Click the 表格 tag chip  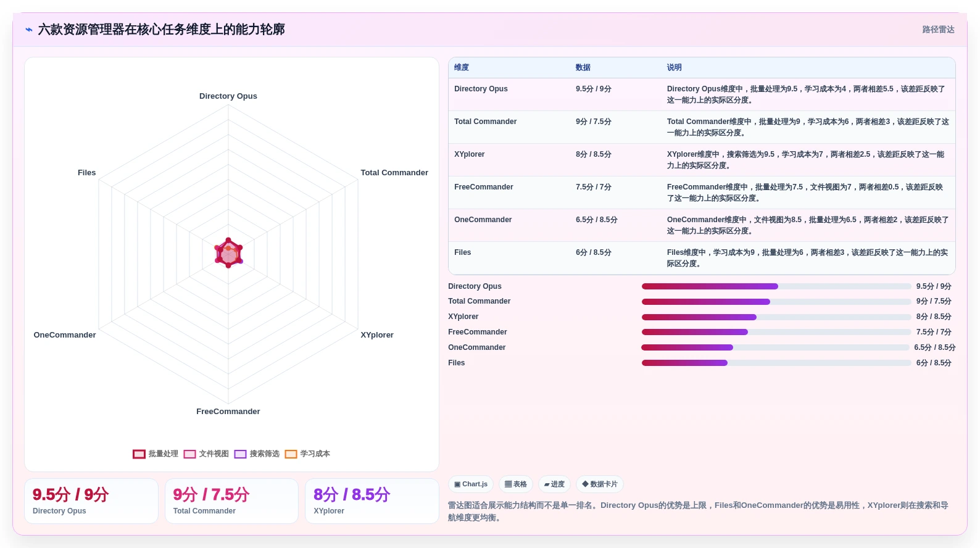[x=516, y=484]
